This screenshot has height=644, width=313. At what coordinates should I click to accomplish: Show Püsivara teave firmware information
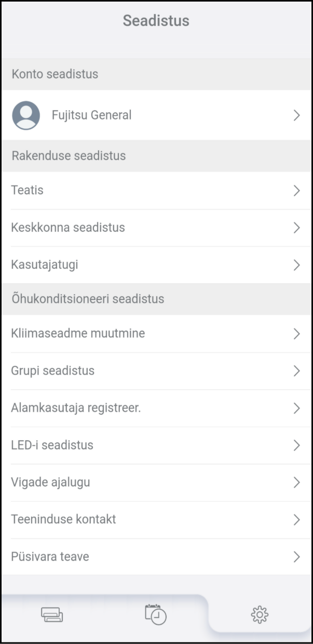[50, 557]
